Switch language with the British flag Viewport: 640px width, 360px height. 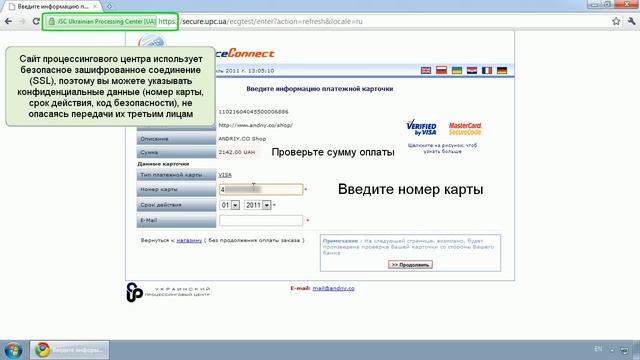tap(426, 70)
